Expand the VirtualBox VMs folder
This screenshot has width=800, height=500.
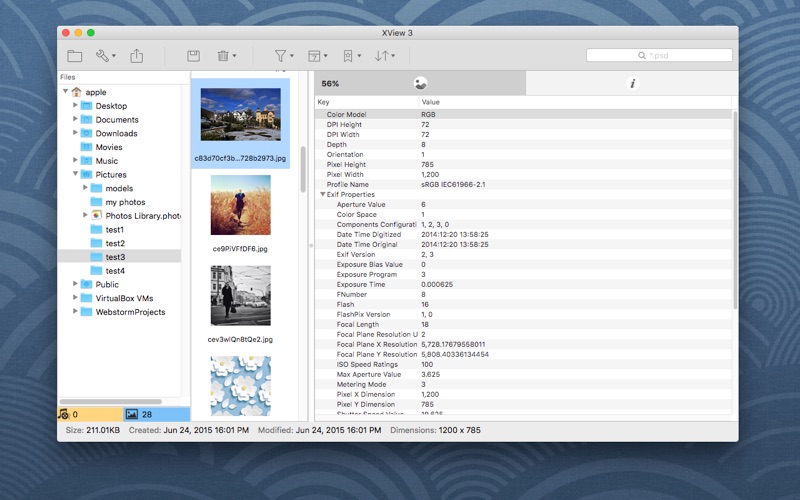pos(75,298)
